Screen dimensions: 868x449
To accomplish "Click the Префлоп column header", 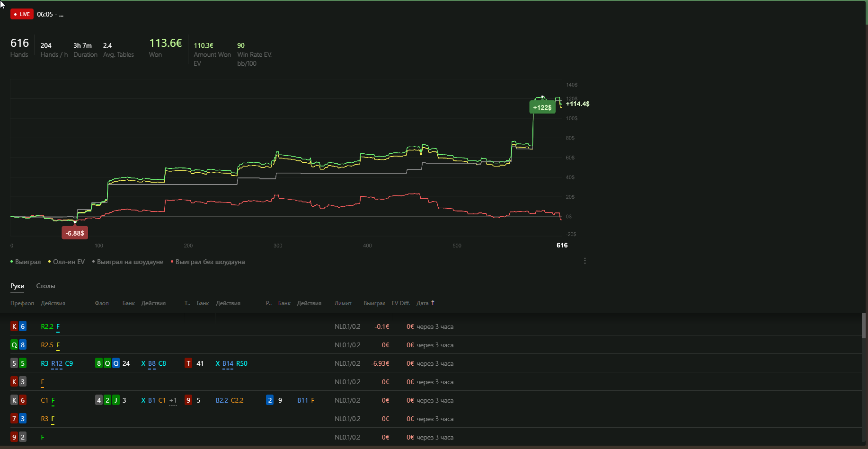I will coord(22,303).
